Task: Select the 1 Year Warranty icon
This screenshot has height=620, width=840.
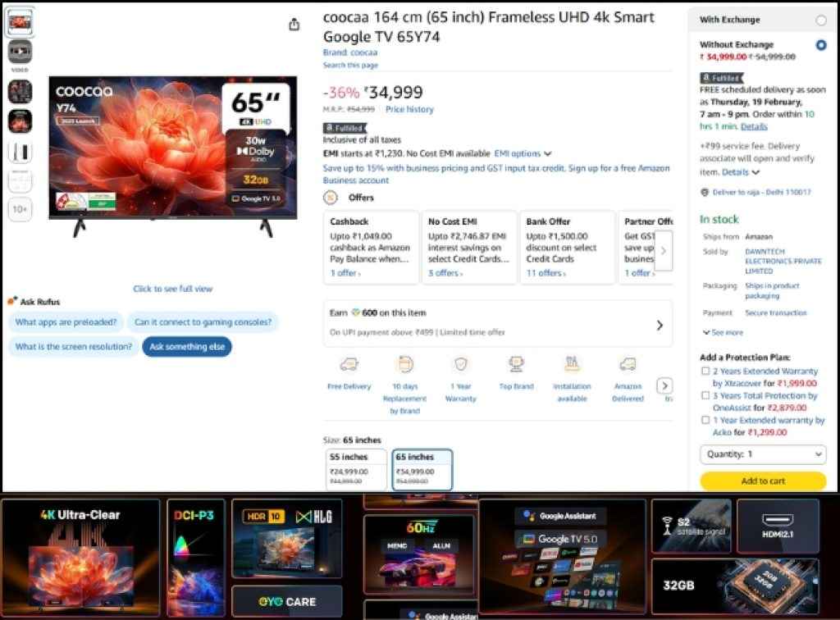Action: 459,364
